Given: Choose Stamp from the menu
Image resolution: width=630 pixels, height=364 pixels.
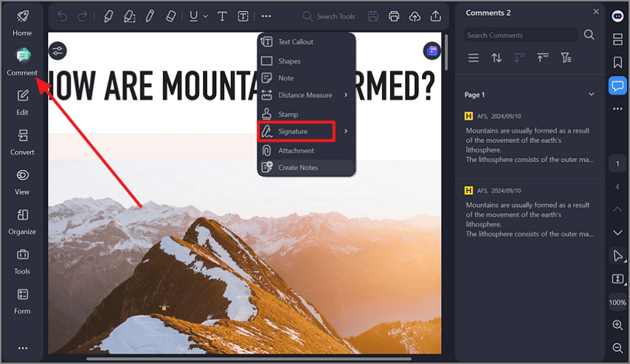Looking at the screenshot, I should [306, 114].
